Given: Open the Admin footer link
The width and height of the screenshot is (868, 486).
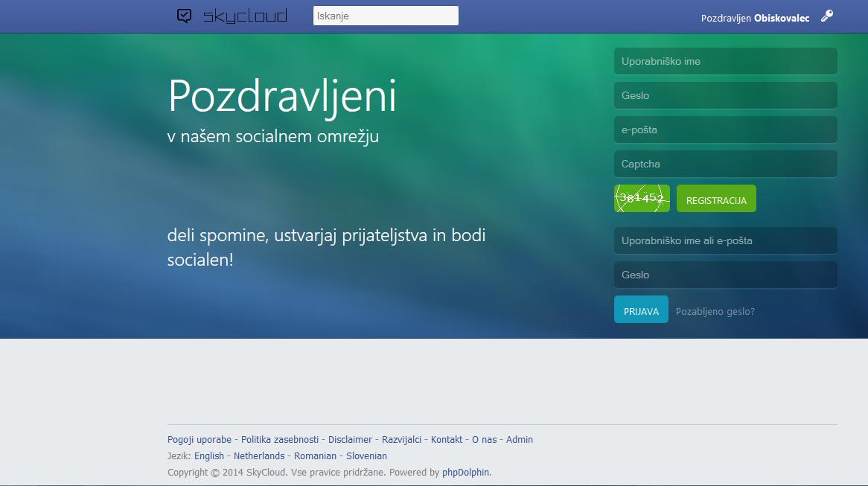Looking at the screenshot, I should [x=520, y=440].
